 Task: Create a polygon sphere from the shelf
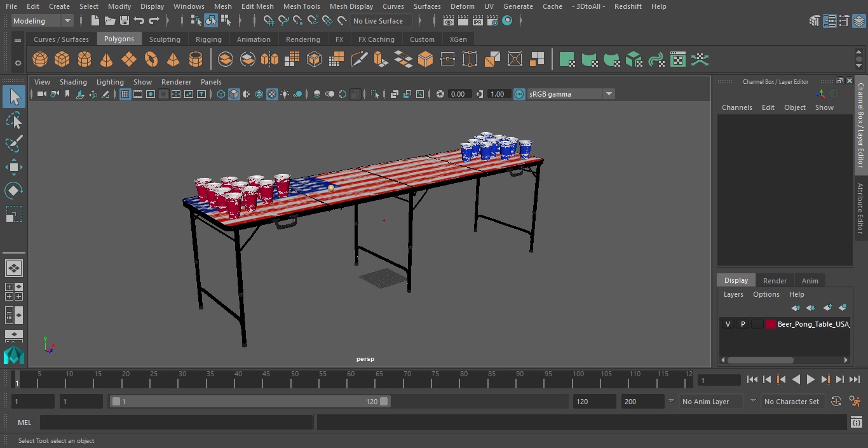(x=40, y=60)
